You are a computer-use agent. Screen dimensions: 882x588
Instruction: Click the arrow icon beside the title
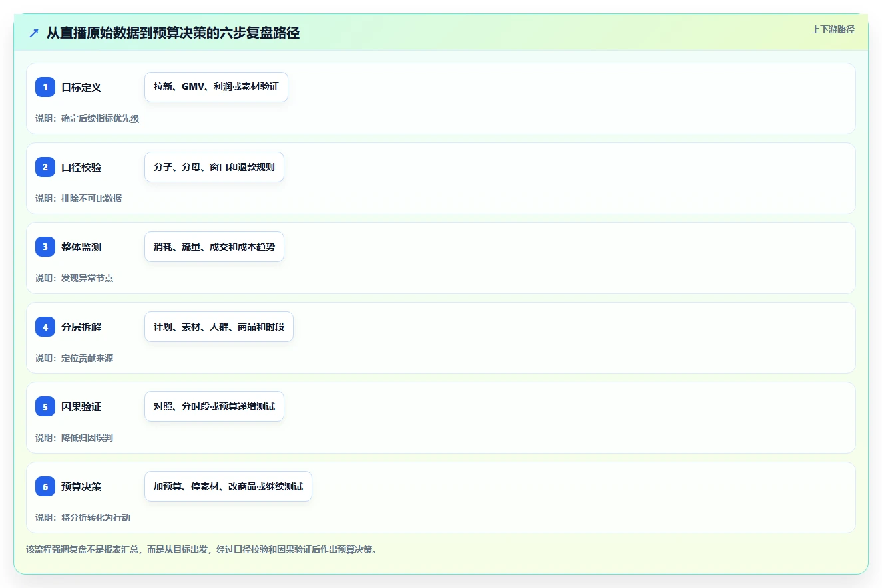[x=34, y=33]
